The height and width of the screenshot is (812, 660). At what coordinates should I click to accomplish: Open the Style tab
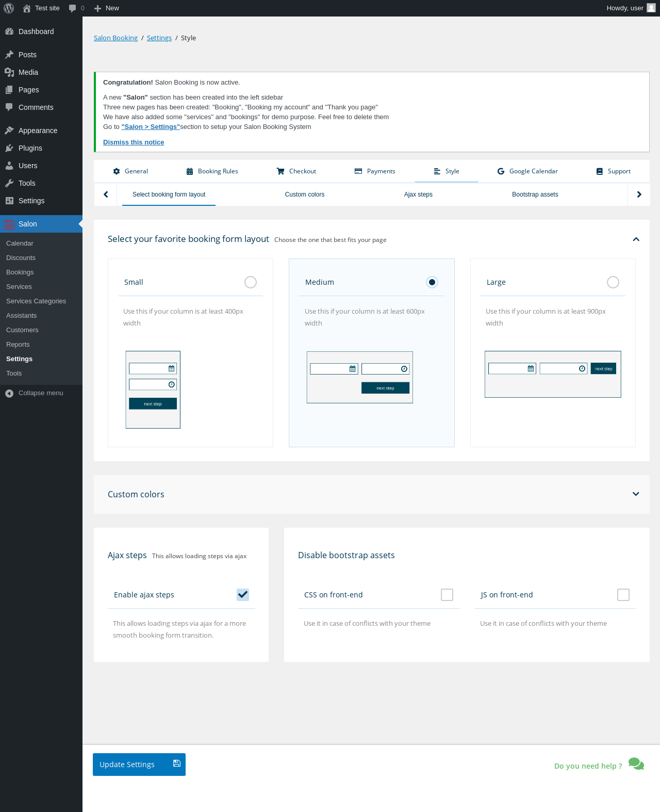point(447,171)
